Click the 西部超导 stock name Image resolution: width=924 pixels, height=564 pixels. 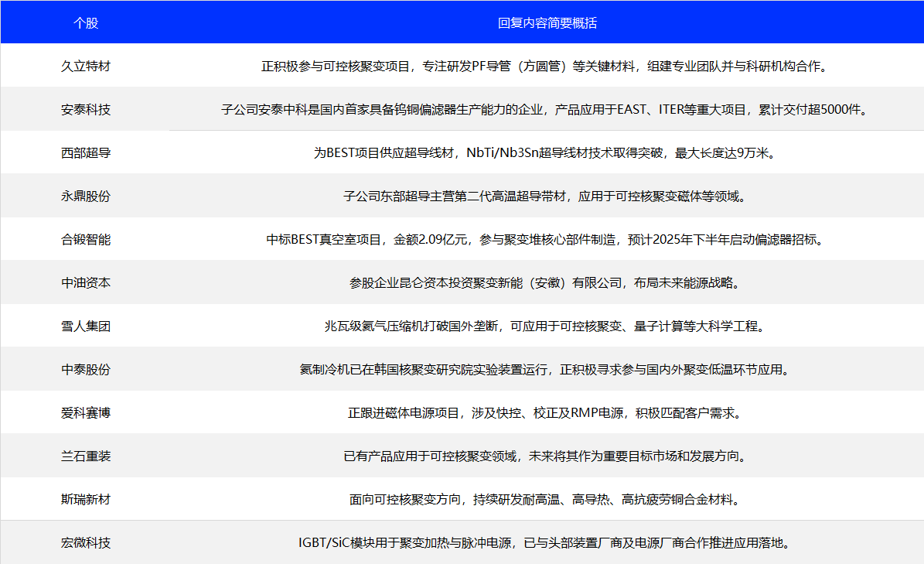[x=86, y=152]
